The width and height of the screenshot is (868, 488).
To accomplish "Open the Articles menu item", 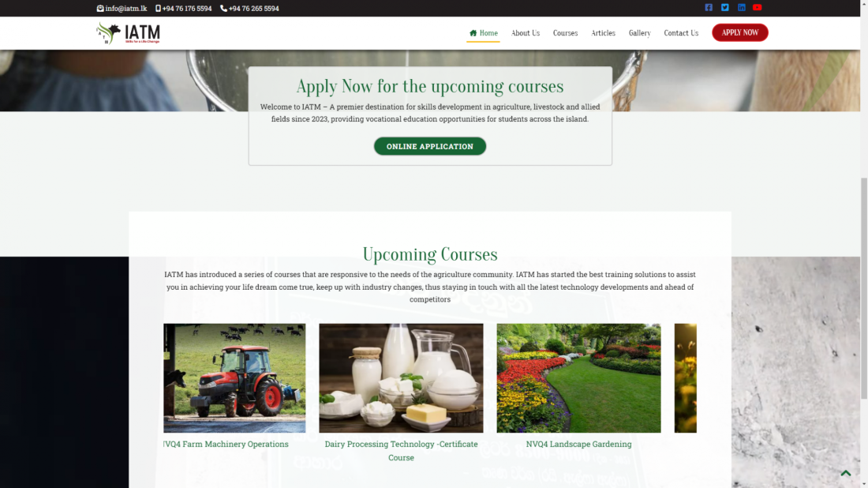I will click(x=603, y=33).
